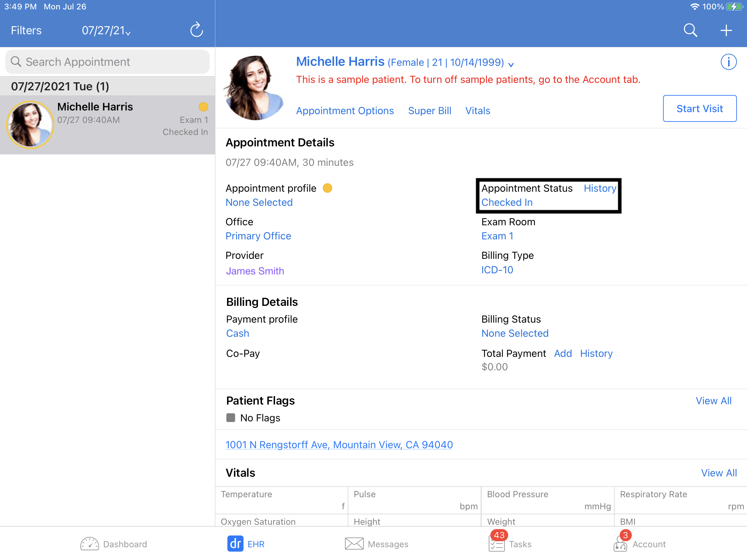Open Michelle Harris patient name link
747x560 pixels.
click(340, 61)
